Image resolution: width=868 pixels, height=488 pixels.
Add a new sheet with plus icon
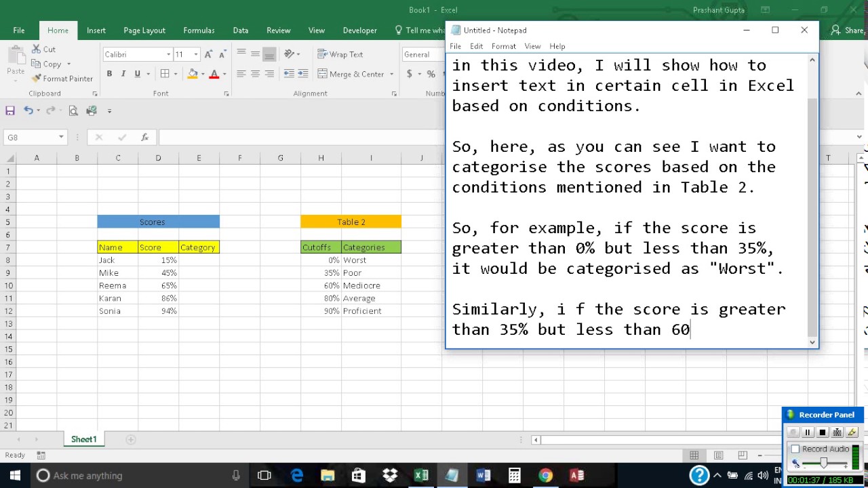[131, 439]
